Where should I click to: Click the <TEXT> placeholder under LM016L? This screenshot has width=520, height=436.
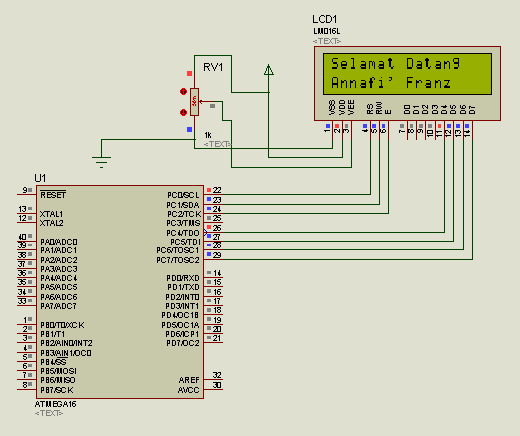327,41
